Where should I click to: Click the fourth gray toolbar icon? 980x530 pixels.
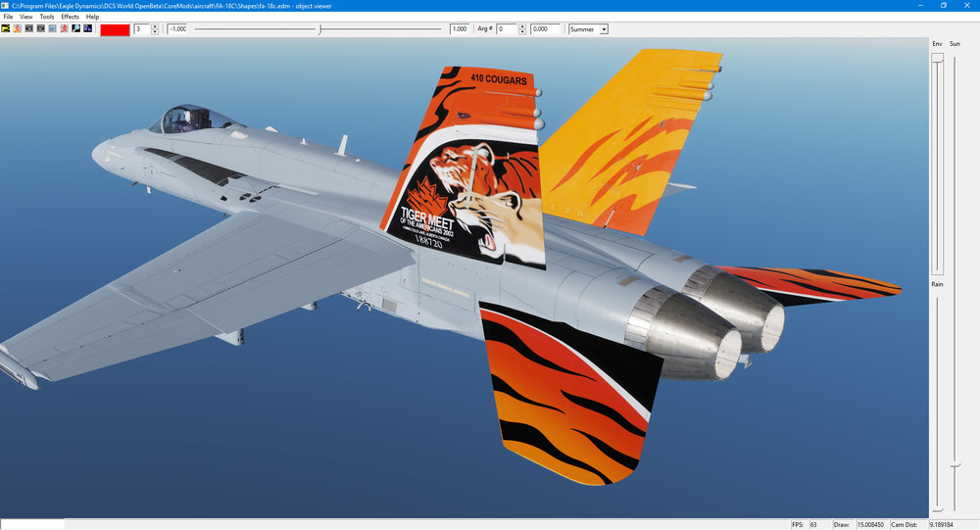click(41, 28)
